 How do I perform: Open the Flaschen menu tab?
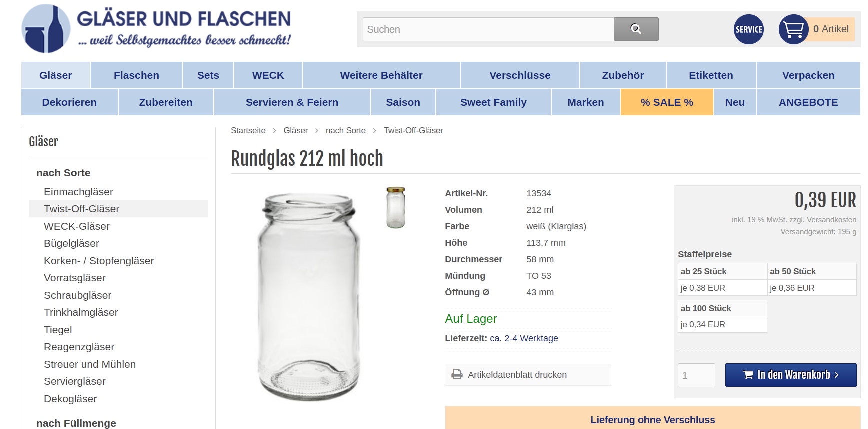coord(136,75)
